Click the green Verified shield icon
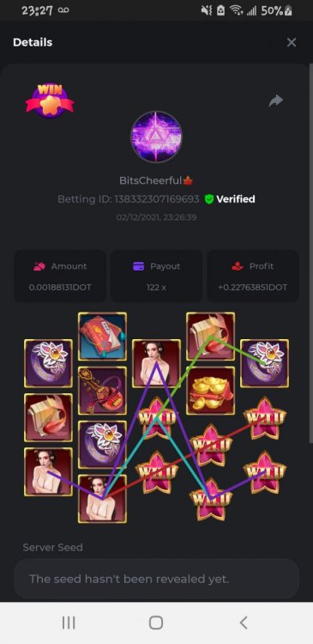313x644 pixels. click(209, 199)
